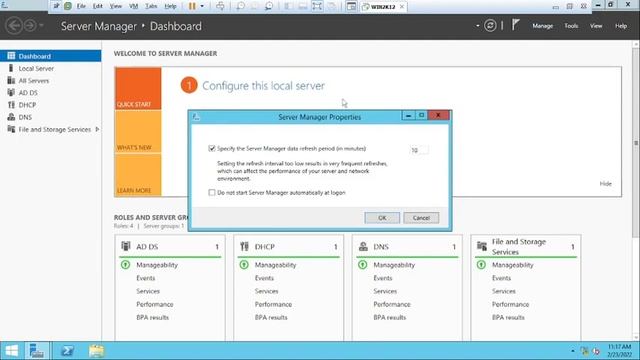Select the WIN2K12 VM tab
Image resolution: width=640 pixels, height=360 pixels.
tap(382, 7)
